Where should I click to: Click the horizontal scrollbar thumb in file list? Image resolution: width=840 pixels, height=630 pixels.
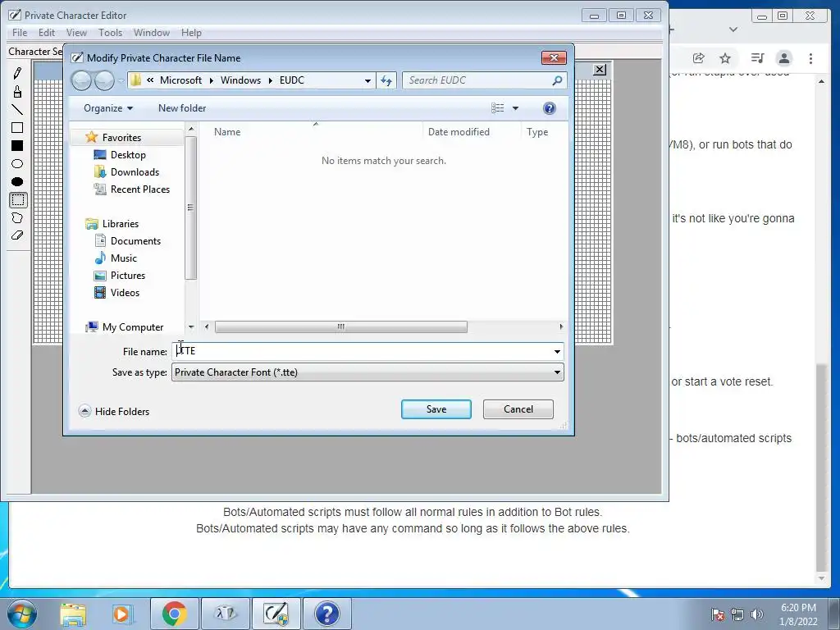point(340,326)
